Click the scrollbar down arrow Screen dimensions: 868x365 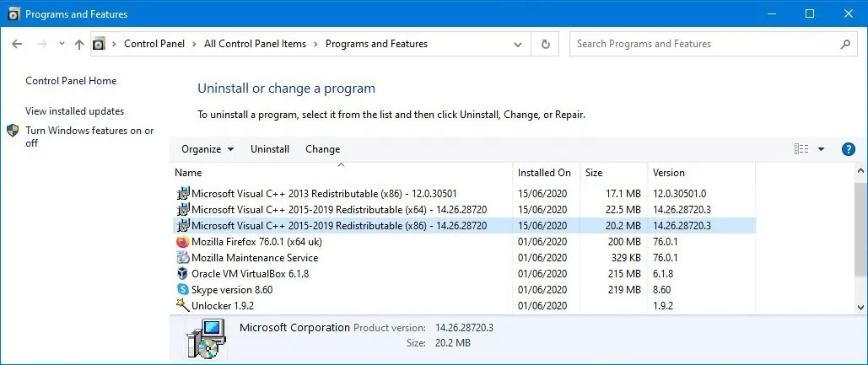pos(860,308)
